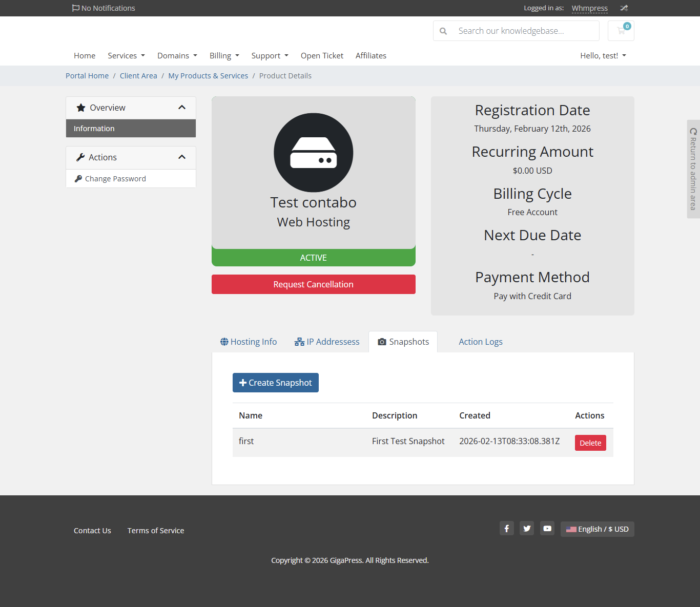Screen dimensions: 700x607
Task: Switch to the Action Logs tab
Action: [480, 342]
